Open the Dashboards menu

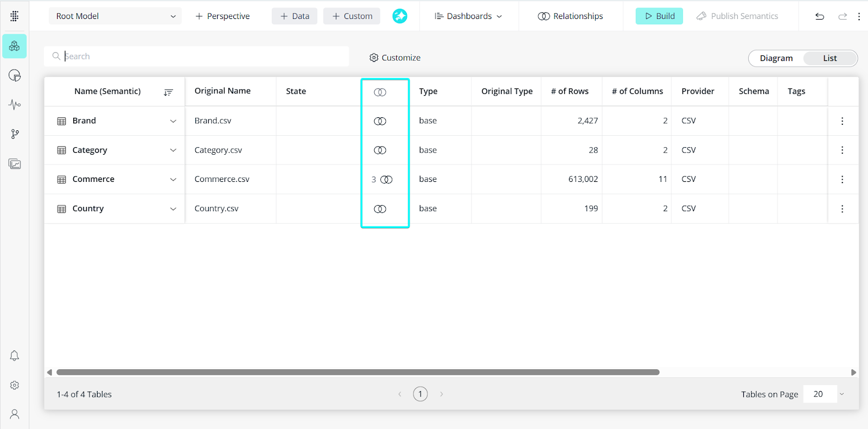(x=468, y=16)
